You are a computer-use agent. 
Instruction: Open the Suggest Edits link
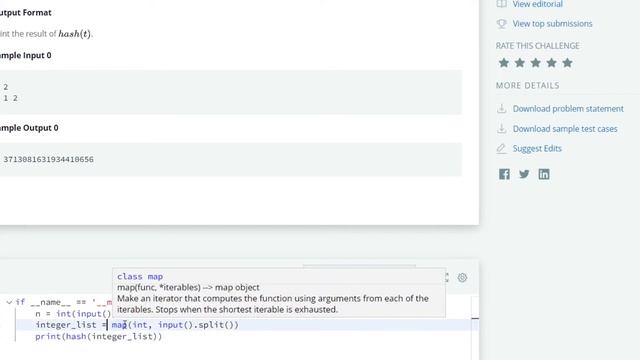[537, 149]
